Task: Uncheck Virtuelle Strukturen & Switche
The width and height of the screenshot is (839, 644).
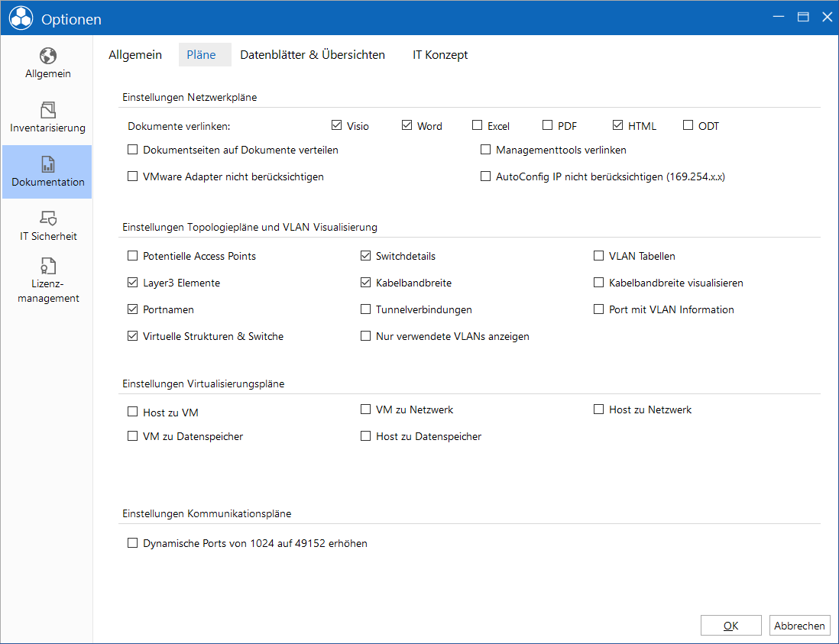Action: tap(133, 336)
